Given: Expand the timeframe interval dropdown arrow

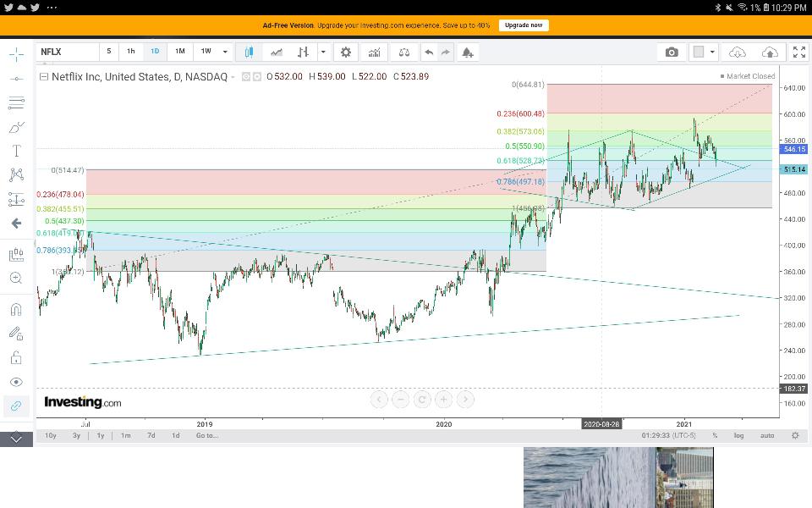Looking at the screenshot, I should click(225, 52).
